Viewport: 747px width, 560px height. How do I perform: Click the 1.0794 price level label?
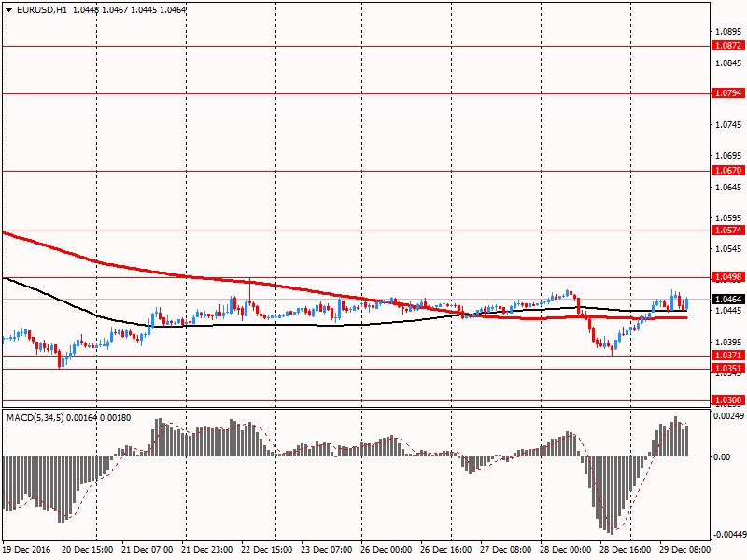[x=728, y=92]
